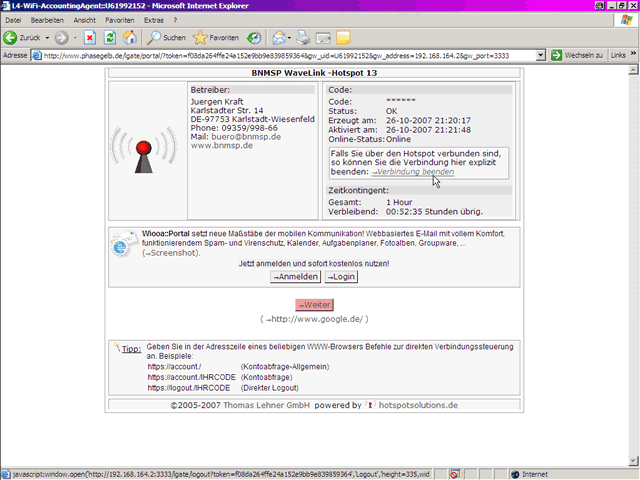
Task: Refresh the page with green arrows icon
Action: point(110,38)
